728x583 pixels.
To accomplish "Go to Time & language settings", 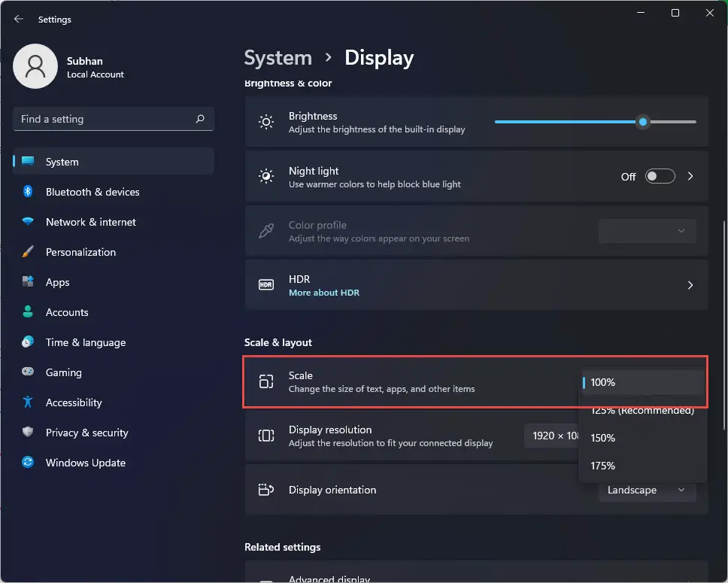I will pyautogui.click(x=85, y=342).
